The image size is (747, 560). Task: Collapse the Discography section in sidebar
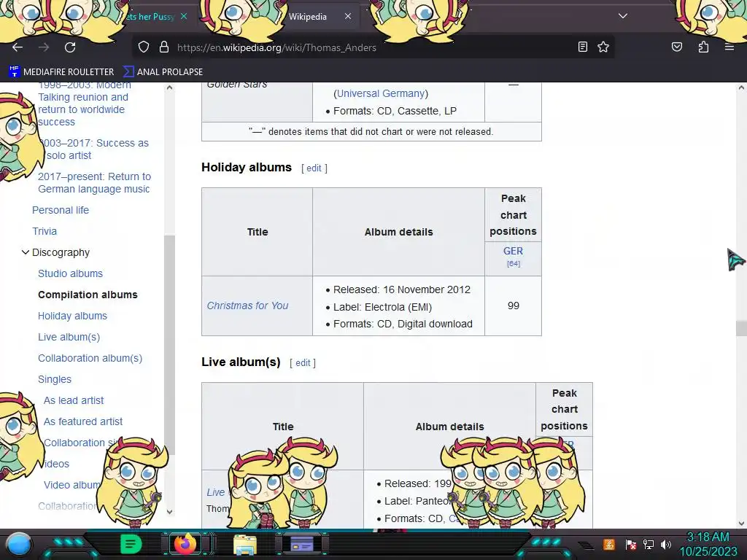click(x=26, y=252)
